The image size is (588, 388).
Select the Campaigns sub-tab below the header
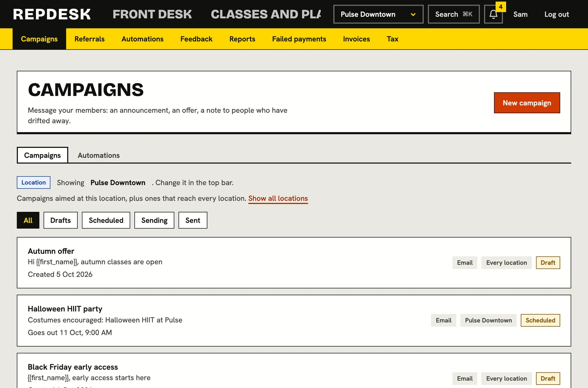tap(42, 155)
